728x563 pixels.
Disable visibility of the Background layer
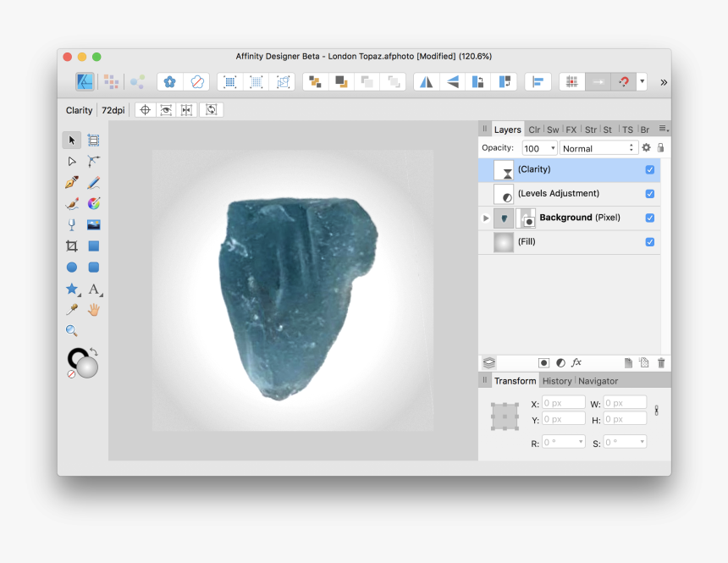pyautogui.click(x=649, y=218)
